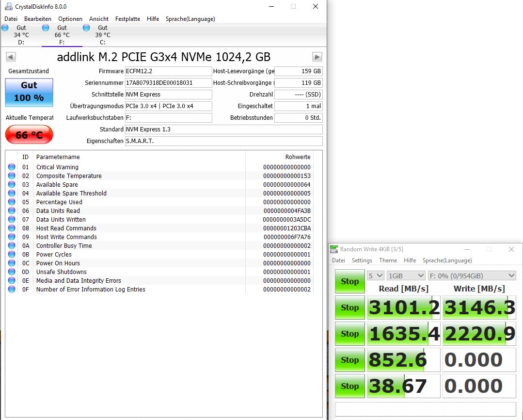Click status orb for Data Units Read row
The image size is (523, 420).
(x=12, y=210)
